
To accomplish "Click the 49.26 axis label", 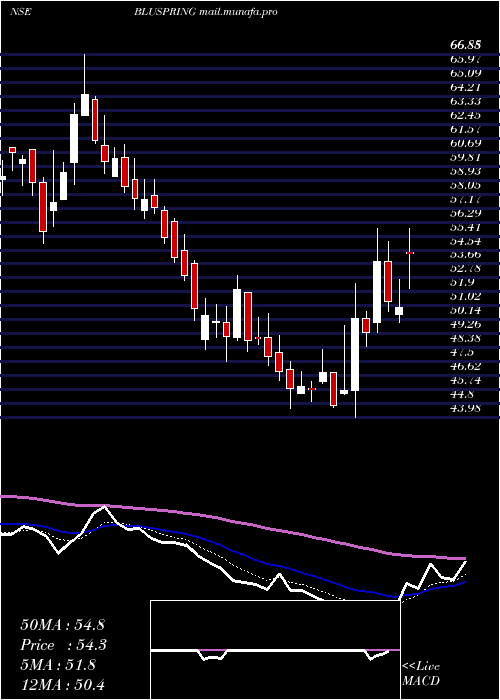I will (466, 324).
